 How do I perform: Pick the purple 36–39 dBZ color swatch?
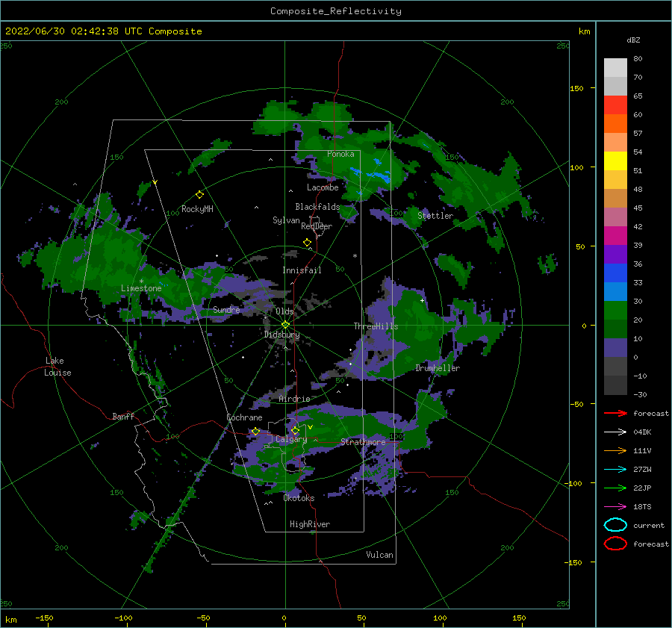pos(615,255)
